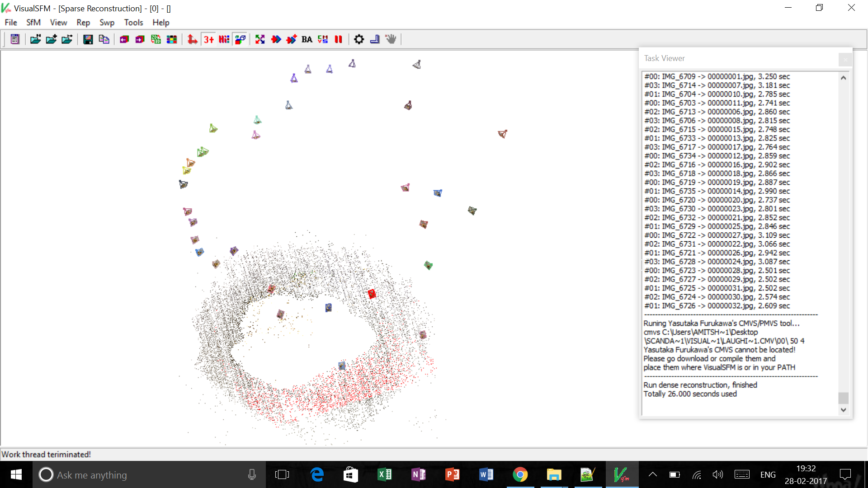Open Google Chrome from taskbar

click(520, 474)
